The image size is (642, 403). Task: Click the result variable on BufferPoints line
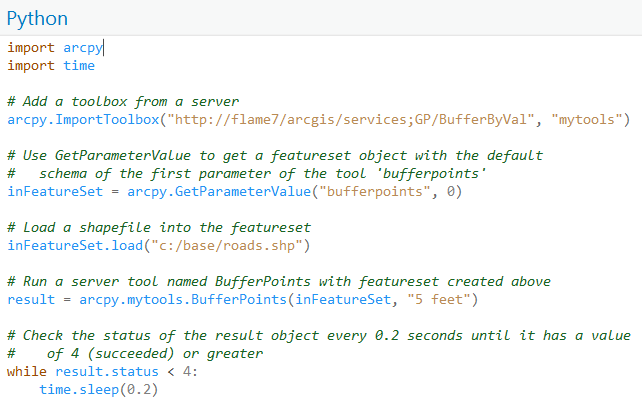pos(27,299)
